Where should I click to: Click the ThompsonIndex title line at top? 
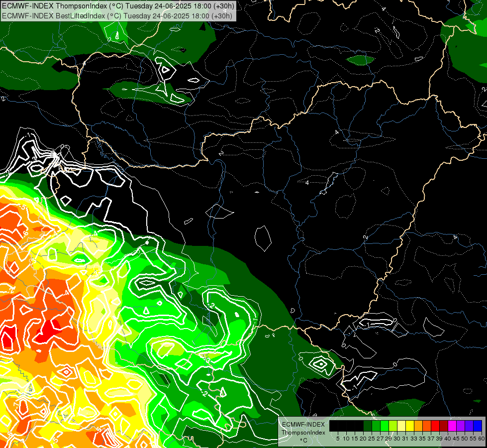tap(118, 5)
